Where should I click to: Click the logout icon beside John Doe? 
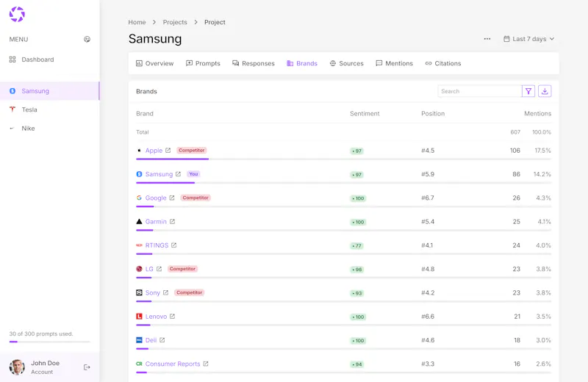(87, 367)
